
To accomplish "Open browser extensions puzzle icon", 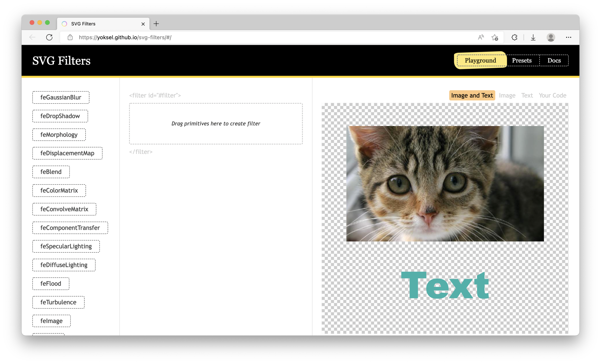I will point(514,37).
